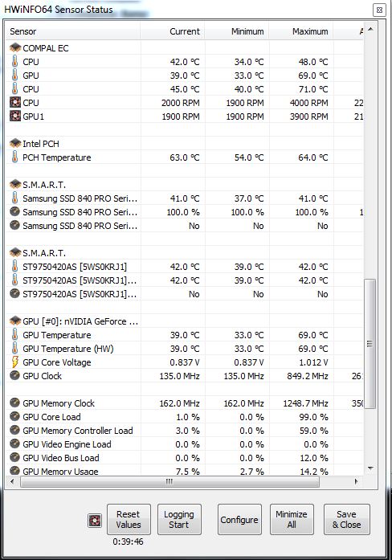This screenshot has height=560, width=392.
Task: Select the PCH Temperature thermometer icon
Action: coord(14,157)
